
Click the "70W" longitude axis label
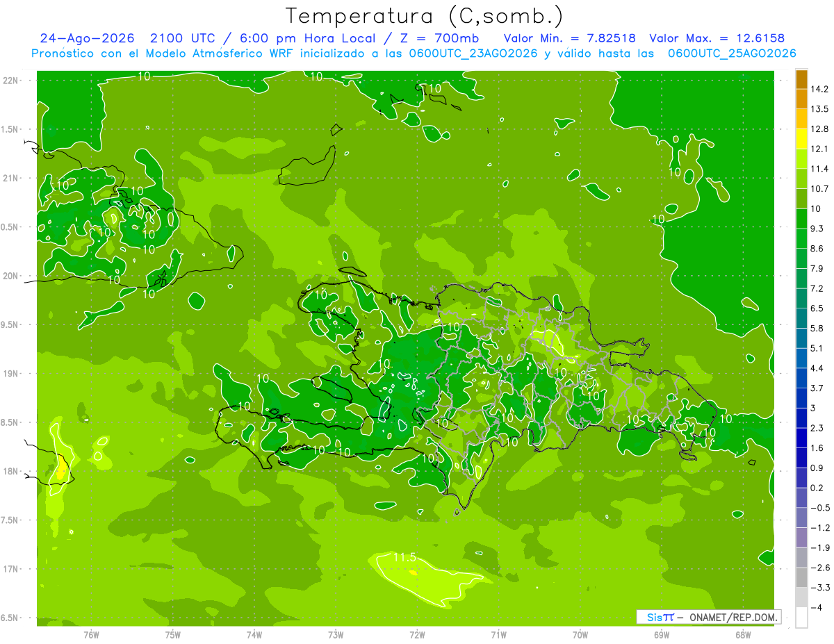click(580, 636)
